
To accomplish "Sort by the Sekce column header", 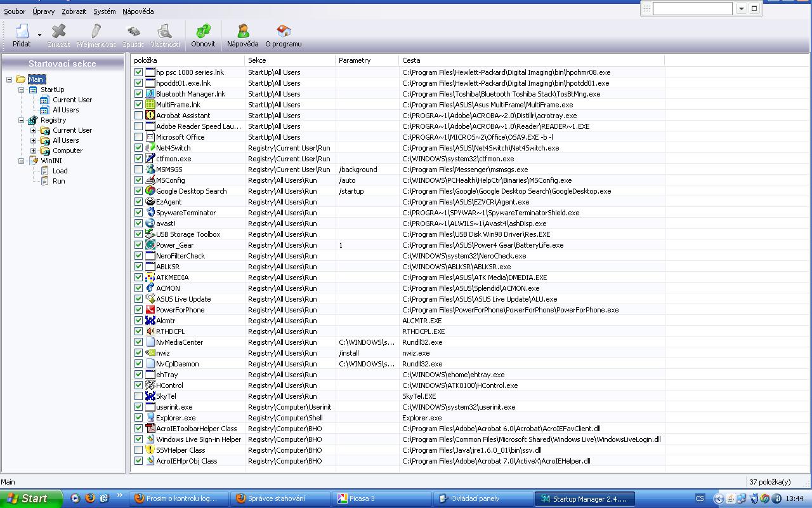I will [x=290, y=60].
